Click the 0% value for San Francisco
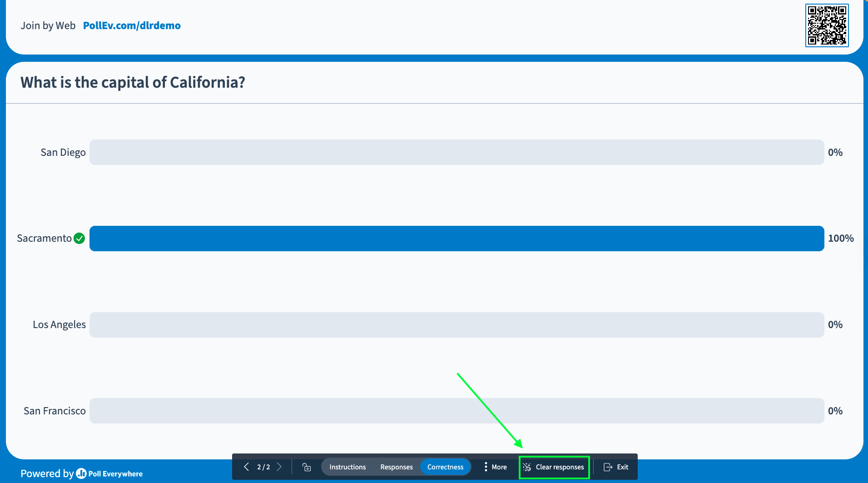Screen dimensions: 868x483 pos(835,411)
